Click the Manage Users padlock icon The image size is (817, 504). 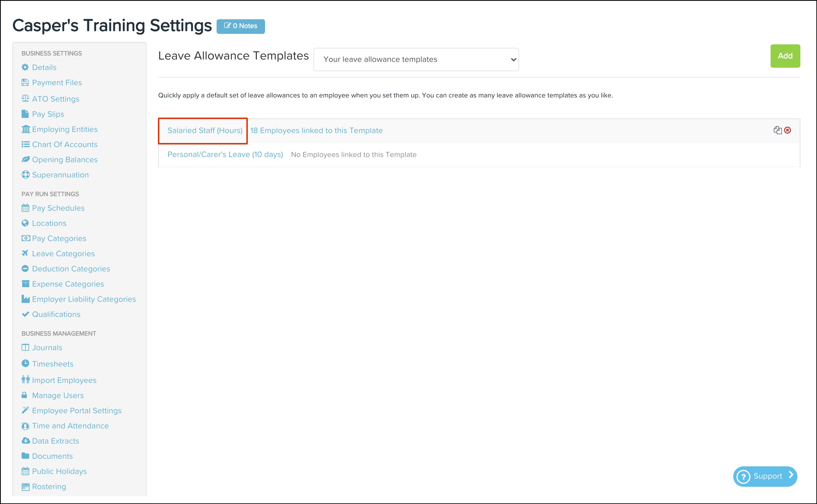pos(24,395)
